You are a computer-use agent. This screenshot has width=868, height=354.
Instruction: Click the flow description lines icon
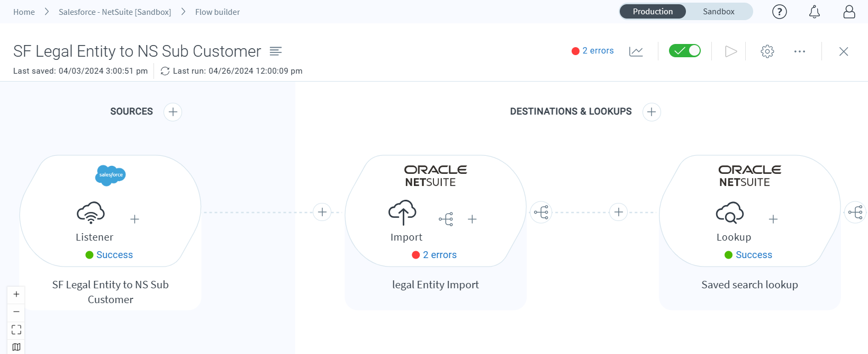click(x=275, y=51)
